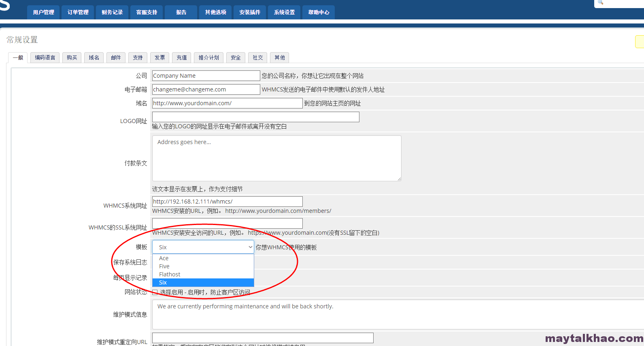Click the LOGO网址 input field
This screenshot has height=346, width=644.
[256, 117]
